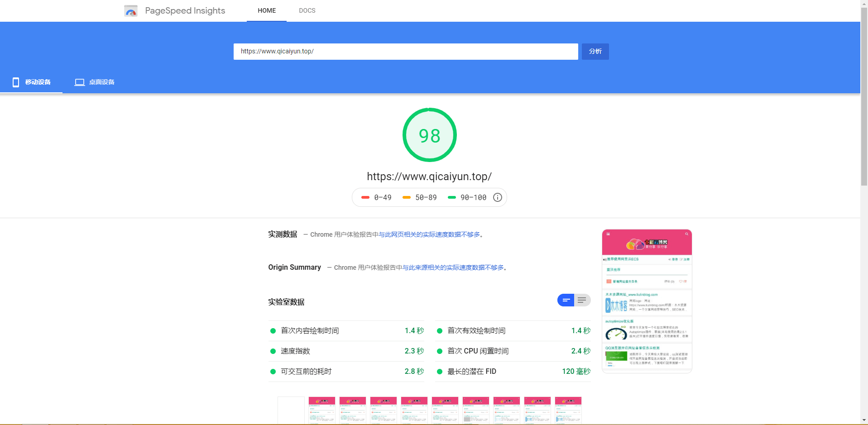Image resolution: width=868 pixels, height=425 pixels.
Task: Click the page vertical scrollbar thumb
Action: (x=864, y=95)
